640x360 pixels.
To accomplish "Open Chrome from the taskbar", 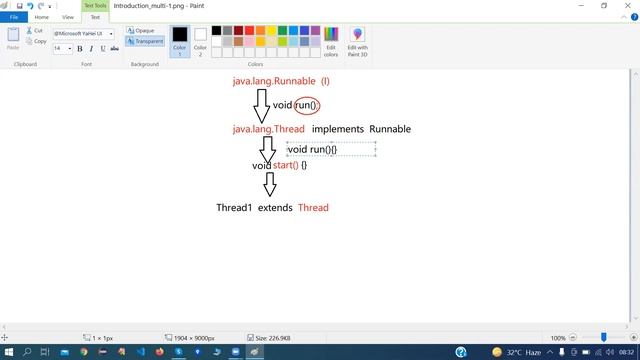I will click(x=84, y=352).
